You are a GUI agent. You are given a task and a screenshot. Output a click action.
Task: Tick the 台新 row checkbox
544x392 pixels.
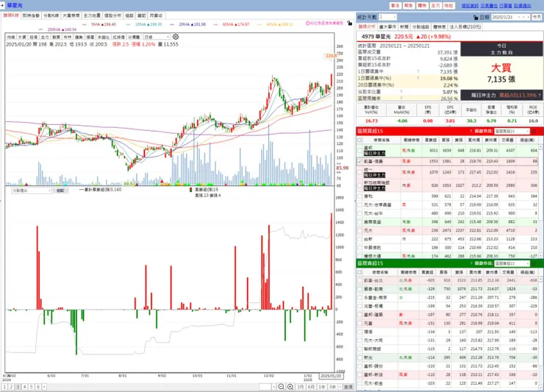coord(359,239)
